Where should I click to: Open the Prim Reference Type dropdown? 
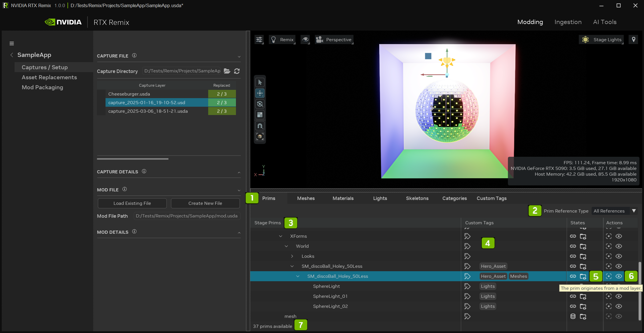614,211
